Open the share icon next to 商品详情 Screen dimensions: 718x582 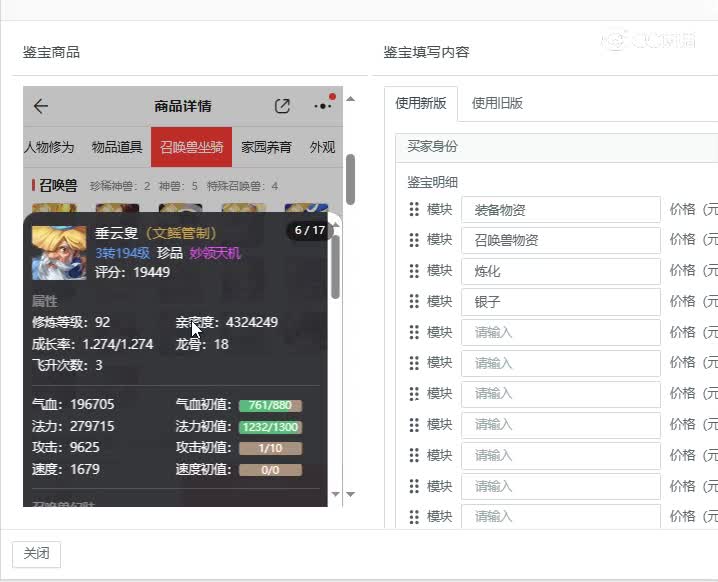[x=282, y=106]
